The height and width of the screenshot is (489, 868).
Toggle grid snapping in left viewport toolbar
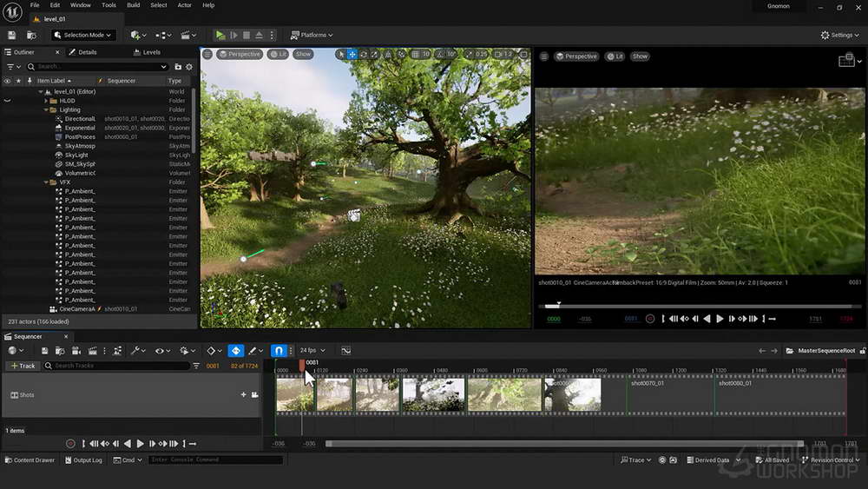tap(416, 54)
